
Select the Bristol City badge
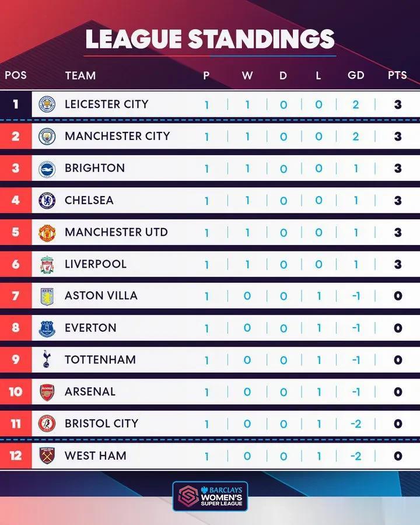point(47,423)
